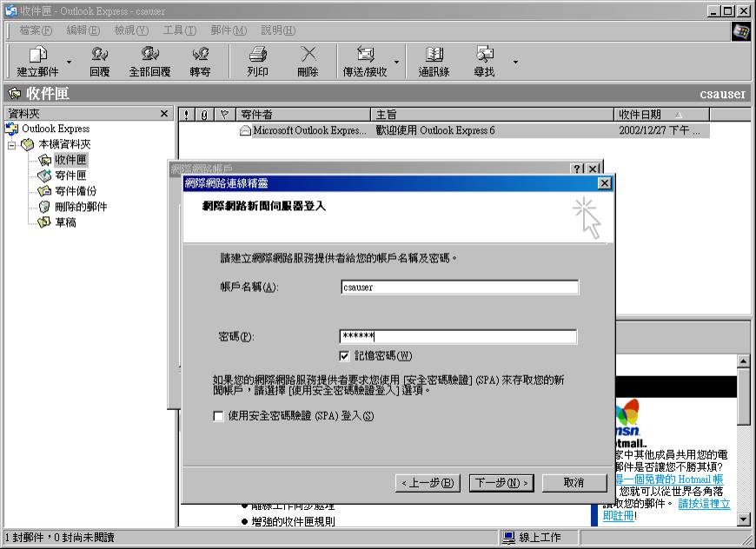Uncheck the 記憶密碼(W) checkbox

tap(344, 356)
